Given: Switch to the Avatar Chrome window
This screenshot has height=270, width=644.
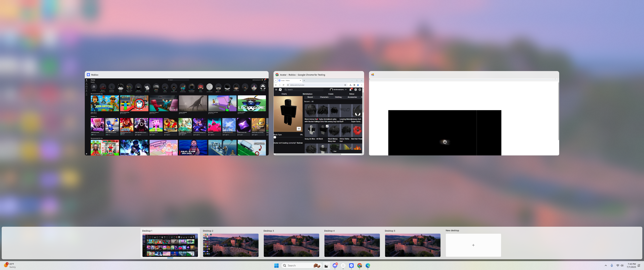Looking at the screenshot, I should tap(318, 117).
